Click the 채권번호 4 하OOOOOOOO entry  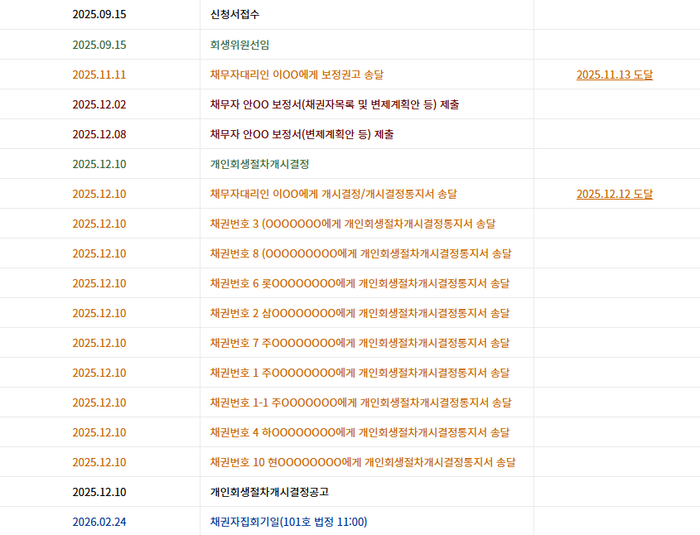[x=359, y=432]
